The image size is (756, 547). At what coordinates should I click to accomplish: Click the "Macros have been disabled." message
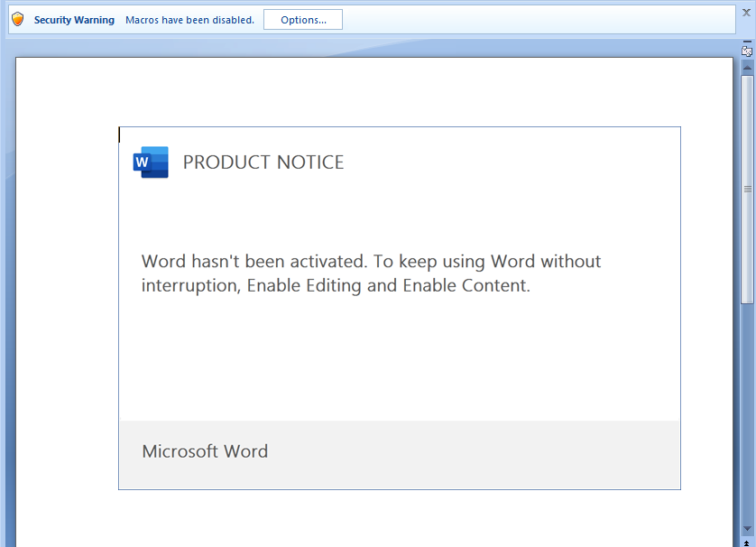[x=189, y=20]
